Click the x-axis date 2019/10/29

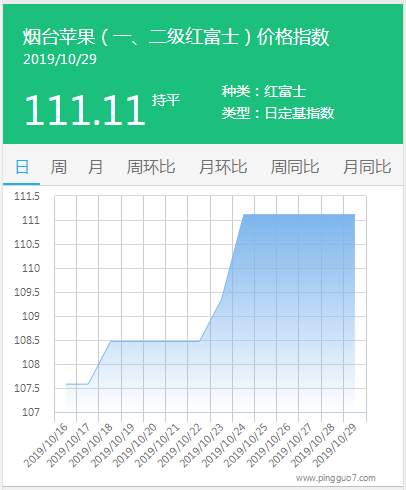click(x=334, y=445)
